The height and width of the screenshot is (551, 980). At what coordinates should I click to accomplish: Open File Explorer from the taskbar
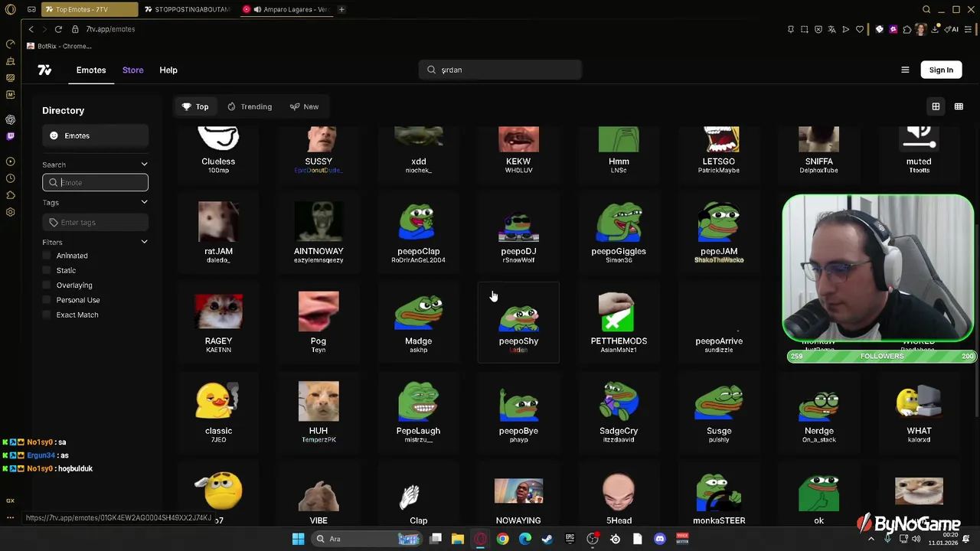pyautogui.click(x=458, y=539)
